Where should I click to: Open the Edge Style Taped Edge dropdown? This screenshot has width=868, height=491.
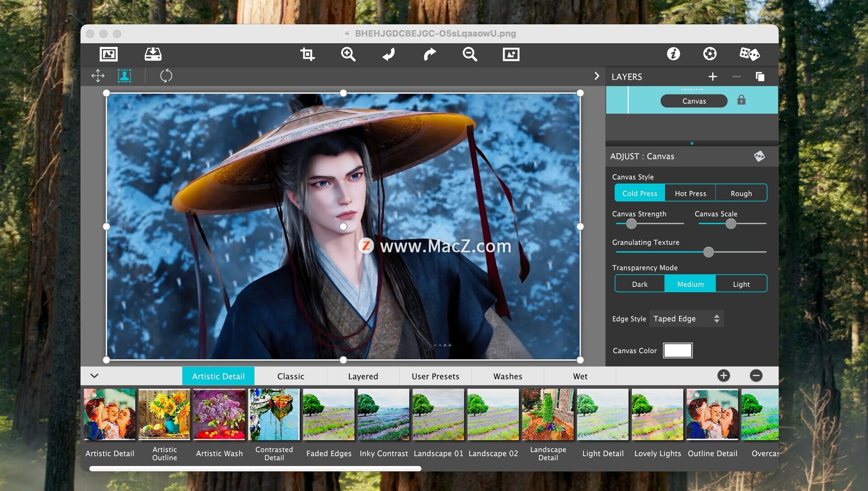click(686, 319)
